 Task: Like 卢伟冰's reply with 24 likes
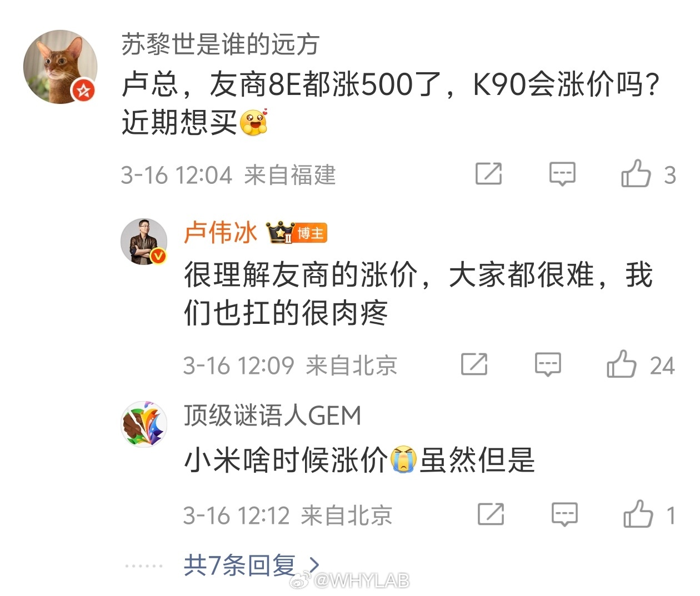[621, 364]
